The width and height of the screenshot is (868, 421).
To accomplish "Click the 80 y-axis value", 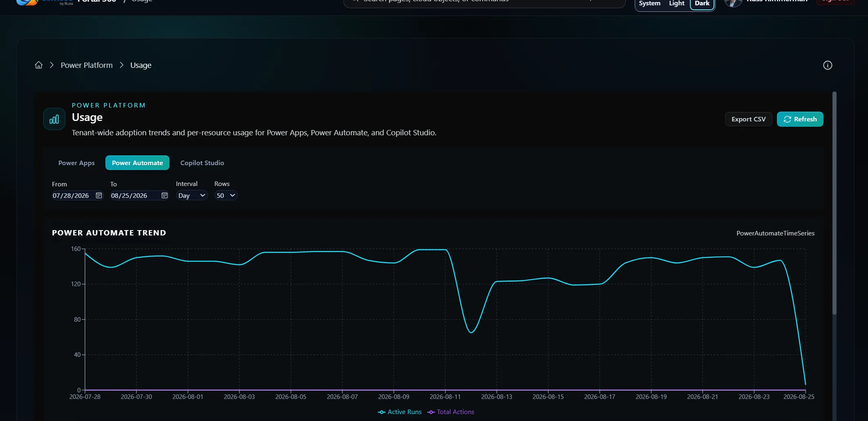I will pos(77,320).
